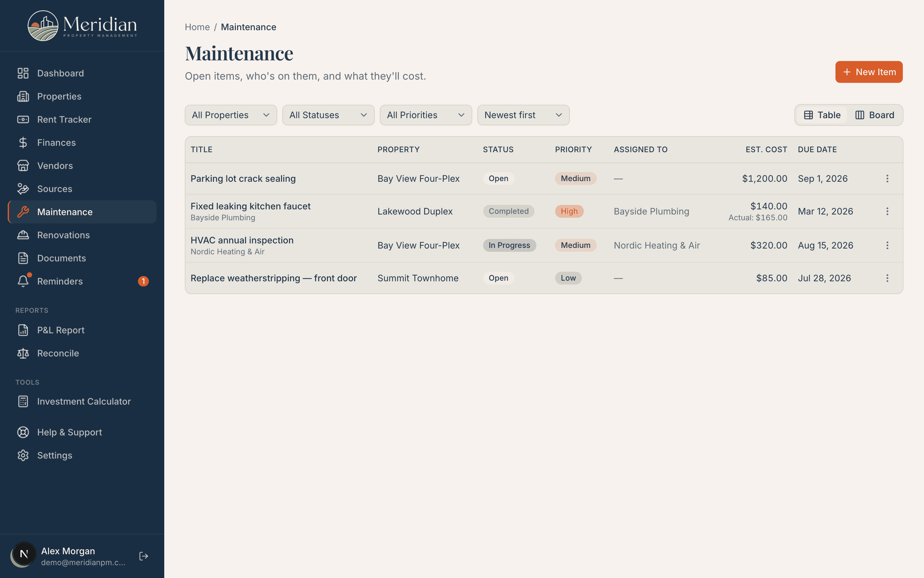The height and width of the screenshot is (578, 924).
Task: Click the Est. Cost column header
Action: coord(766,149)
